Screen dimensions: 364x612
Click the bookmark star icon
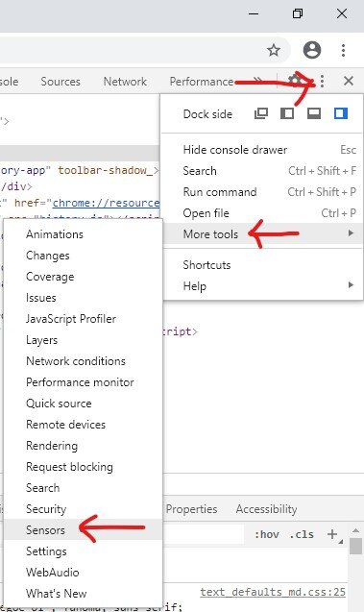tap(274, 50)
